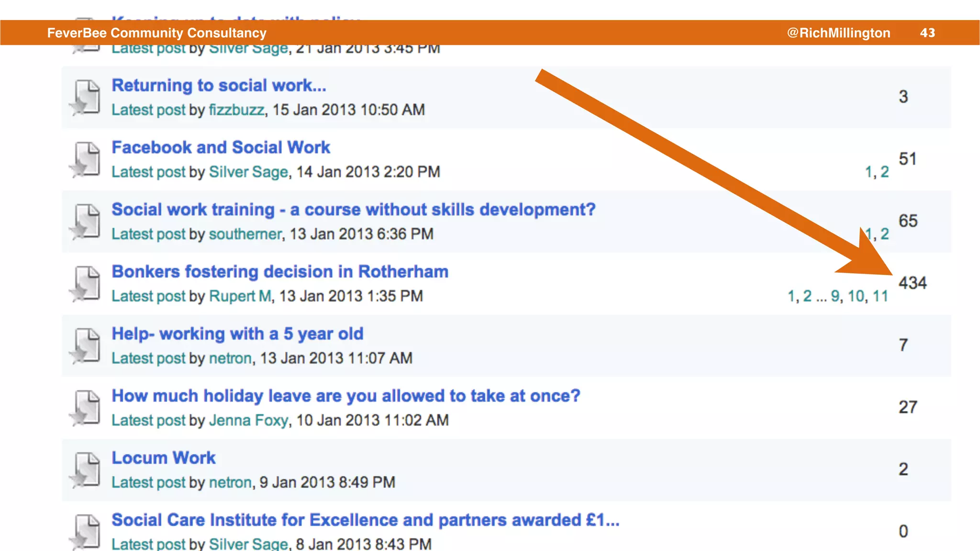Open the 'Returning to social work...' thread

coord(219,86)
